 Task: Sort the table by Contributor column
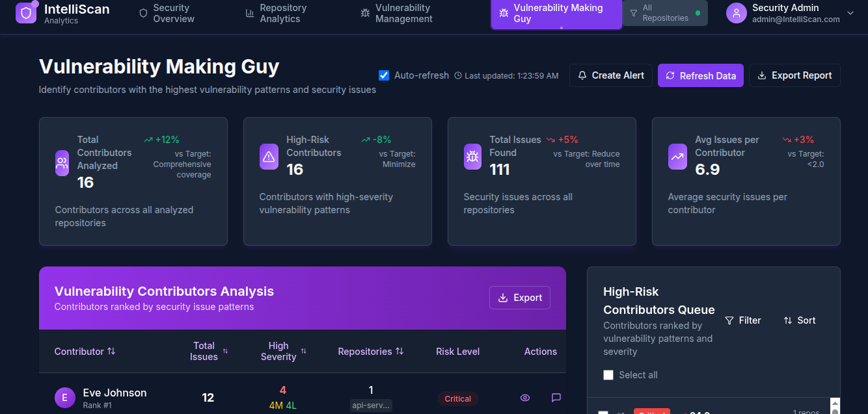click(x=85, y=352)
